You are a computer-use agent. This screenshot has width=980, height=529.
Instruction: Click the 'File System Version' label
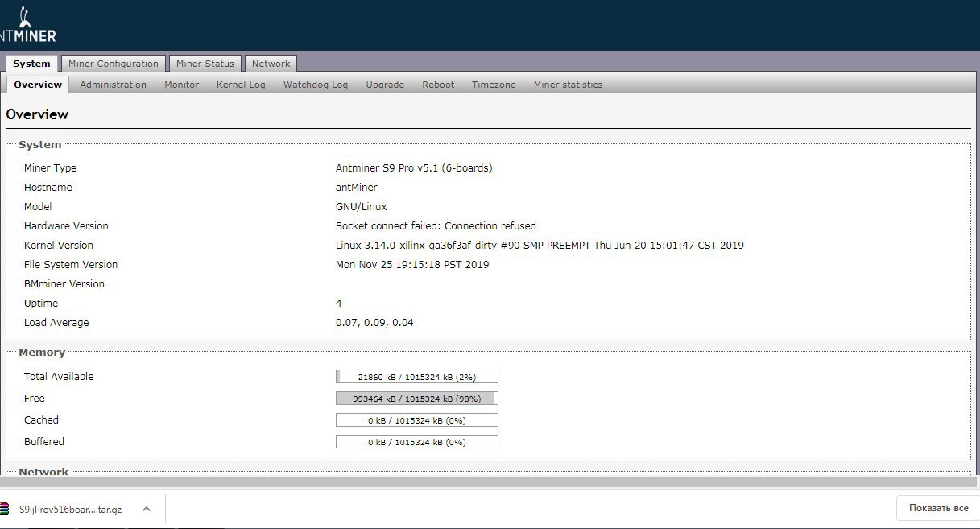(x=71, y=265)
